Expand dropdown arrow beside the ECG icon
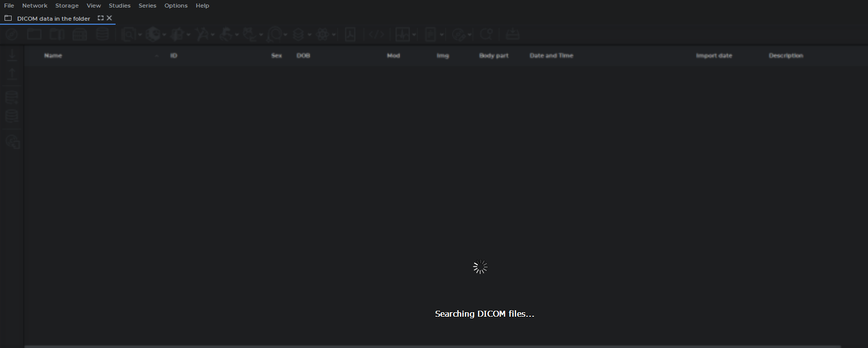This screenshot has height=348, width=868. (x=414, y=35)
